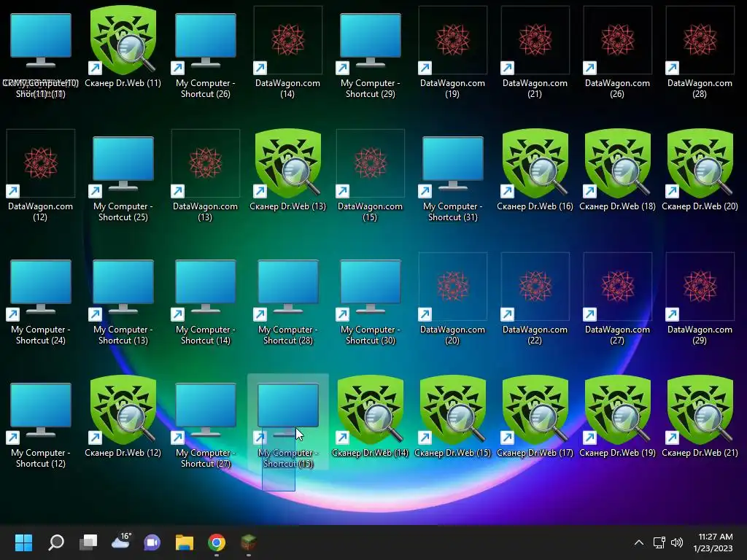Expand the hidden system tray icons
The height and width of the screenshot is (560, 747).
639,542
